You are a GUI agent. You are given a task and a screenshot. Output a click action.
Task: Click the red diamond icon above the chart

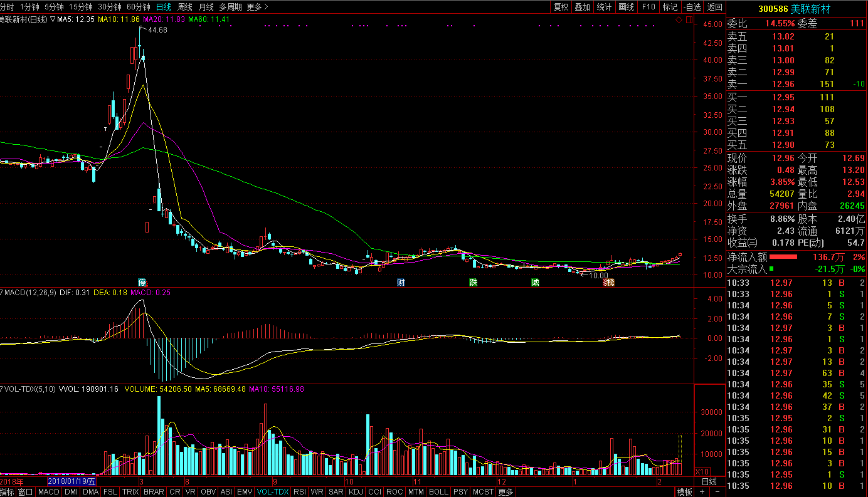pos(679,20)
